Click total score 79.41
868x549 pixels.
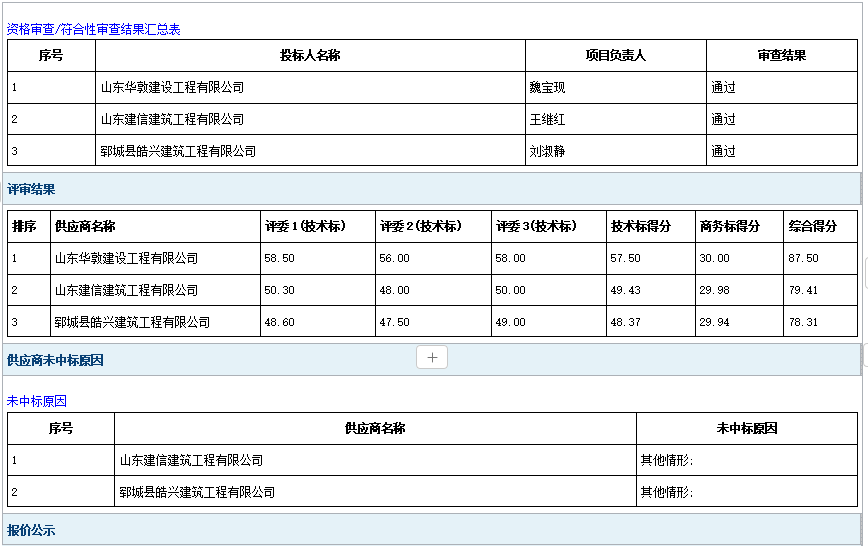click(x=803, y=291)
